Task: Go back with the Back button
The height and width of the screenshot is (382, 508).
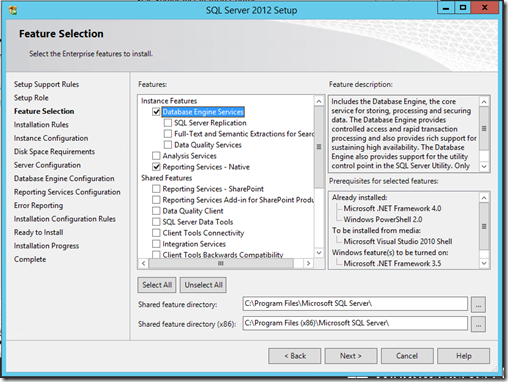Action: point(295,356)
